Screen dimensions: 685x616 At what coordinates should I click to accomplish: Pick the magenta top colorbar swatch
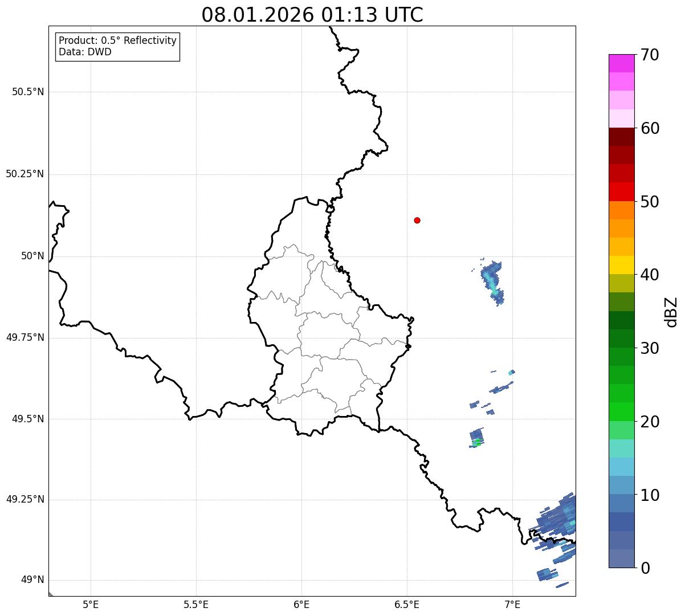(621, 63)
